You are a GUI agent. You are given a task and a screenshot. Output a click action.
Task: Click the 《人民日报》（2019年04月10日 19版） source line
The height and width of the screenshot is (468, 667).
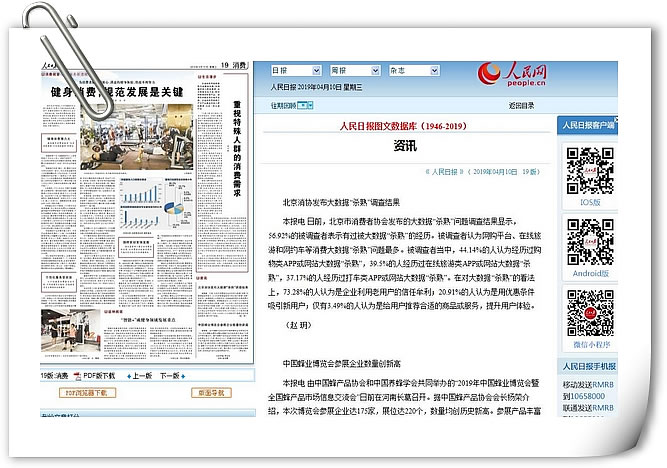click(x=482, y=172)
